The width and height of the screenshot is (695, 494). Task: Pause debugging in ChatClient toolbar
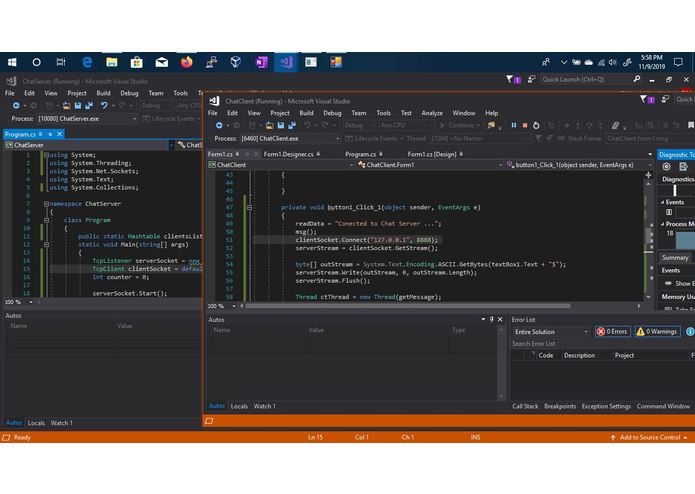[514, 125]
